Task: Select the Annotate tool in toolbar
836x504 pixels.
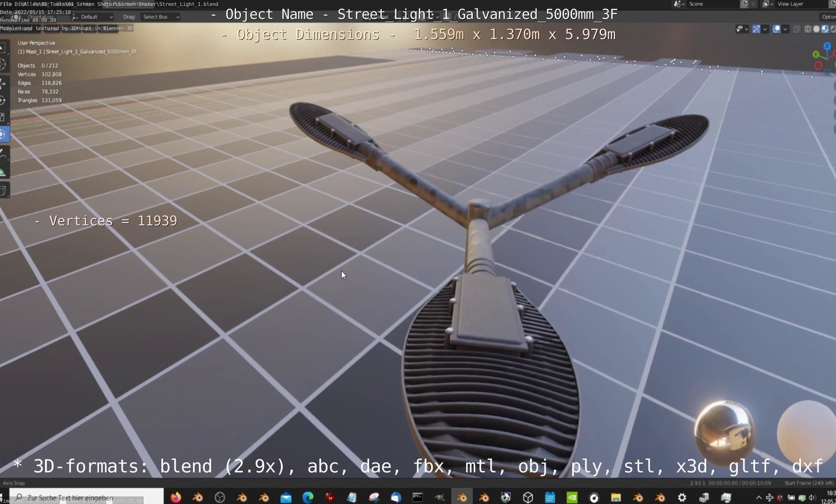Action: click(x=3, y=153)
